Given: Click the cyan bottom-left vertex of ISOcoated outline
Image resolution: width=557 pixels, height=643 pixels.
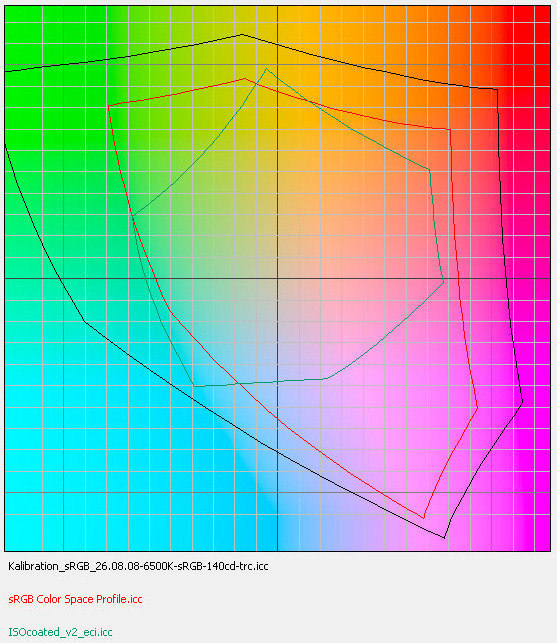Looking at the screenshot, I should (194, 386).
